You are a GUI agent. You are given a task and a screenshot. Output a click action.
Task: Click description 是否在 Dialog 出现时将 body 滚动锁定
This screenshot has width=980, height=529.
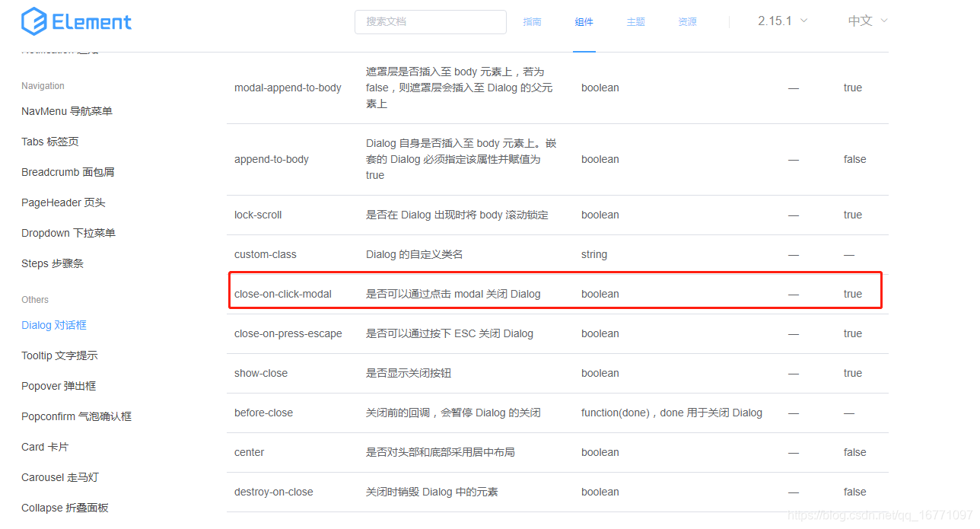[x=457, y=215]
